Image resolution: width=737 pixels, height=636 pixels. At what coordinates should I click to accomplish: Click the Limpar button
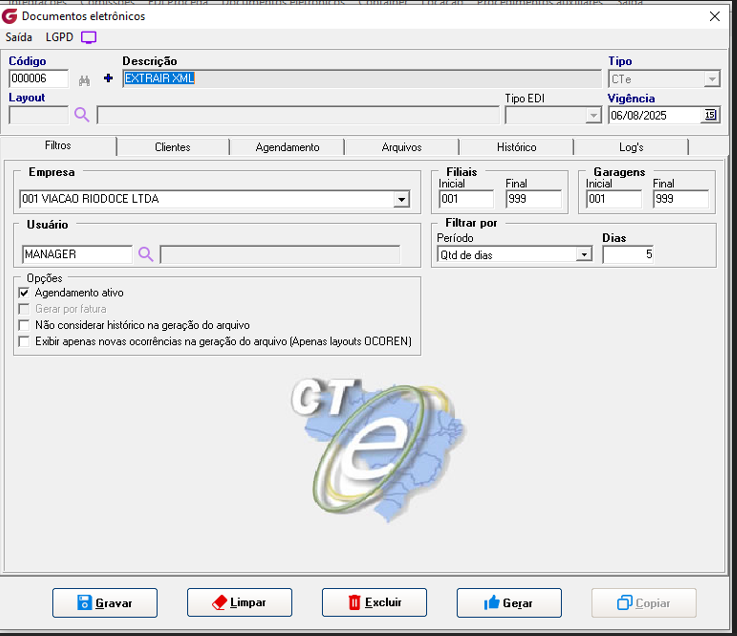[239, 602]
